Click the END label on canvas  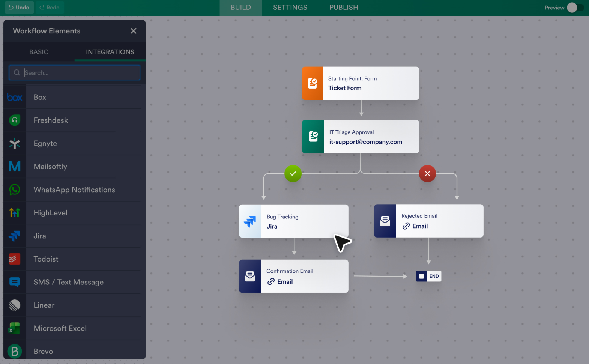tap(434, 276)
